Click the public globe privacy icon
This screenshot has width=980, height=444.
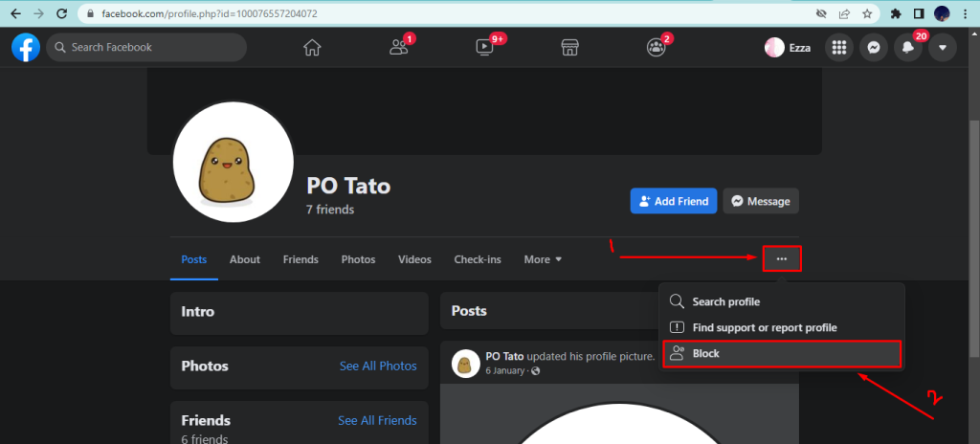[x=536, y=371]
